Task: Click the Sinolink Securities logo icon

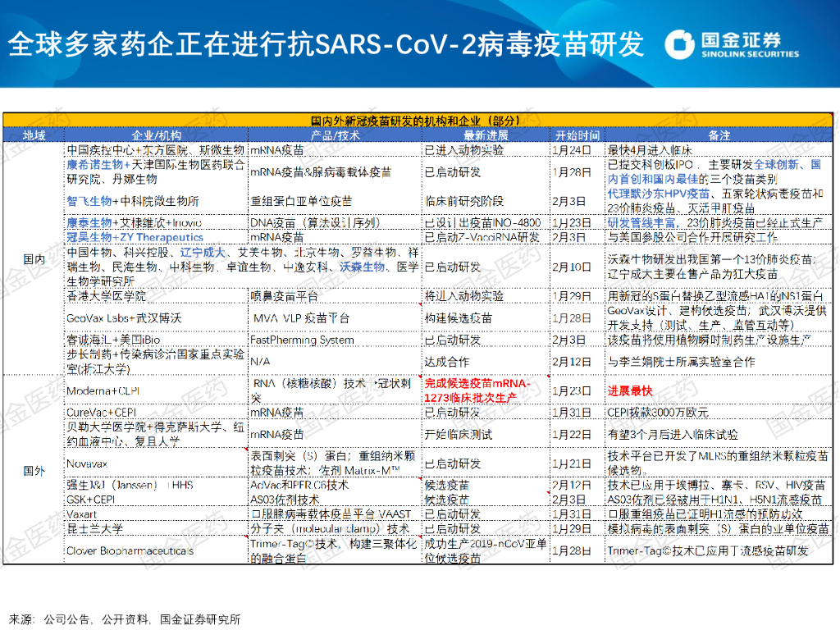Action: pyautogui.click(x=680, y=44)
